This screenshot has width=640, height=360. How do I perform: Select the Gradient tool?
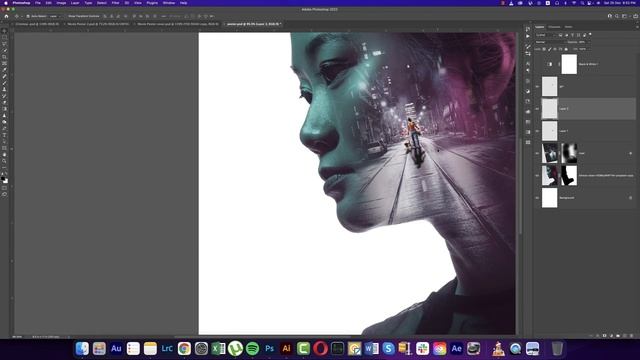coord(4,109)
